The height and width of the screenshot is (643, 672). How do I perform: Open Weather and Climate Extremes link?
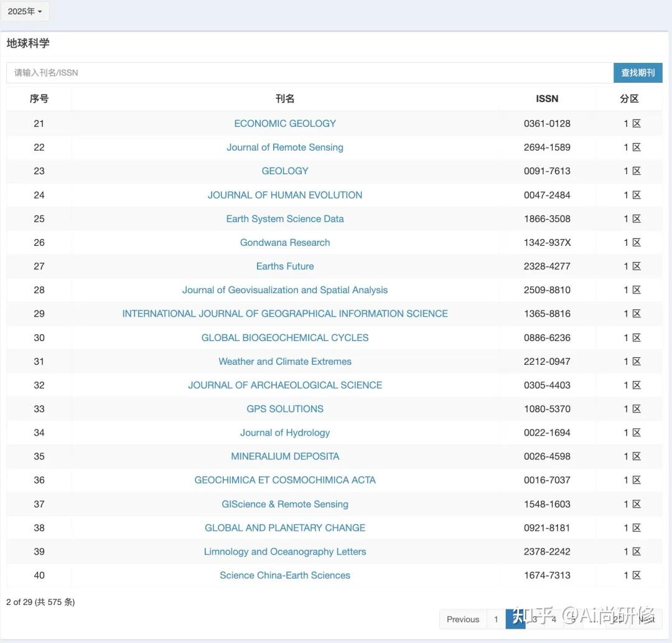pyautogui.click(x=285, y=362)
